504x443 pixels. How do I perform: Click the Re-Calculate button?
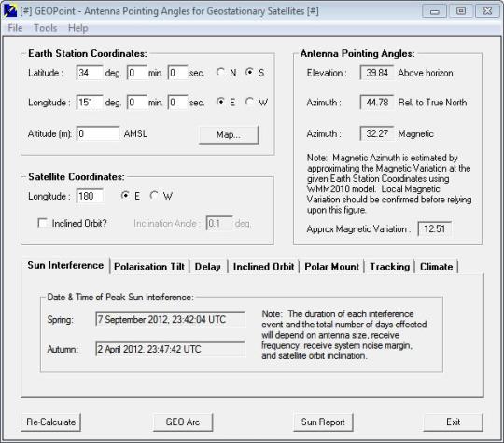(51, 422)
